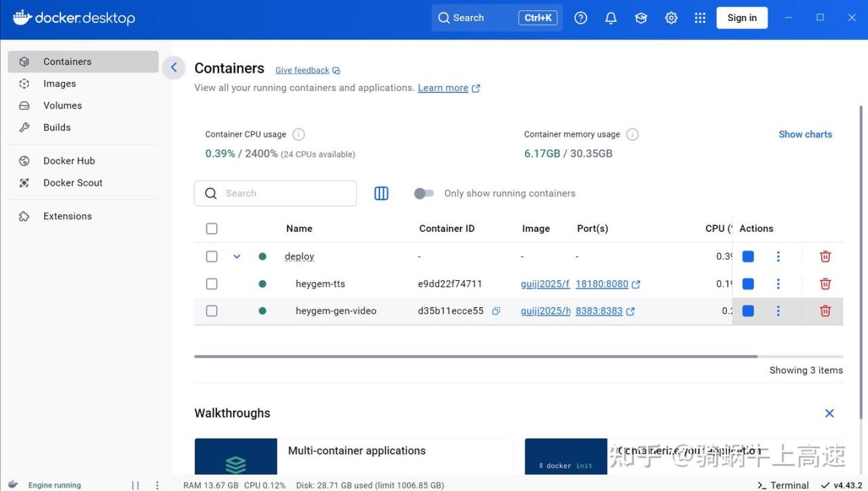The height and width of the screenshot is (491, 868).
Task: Delete the heygem-gen-video container
Action: (825, 311)
